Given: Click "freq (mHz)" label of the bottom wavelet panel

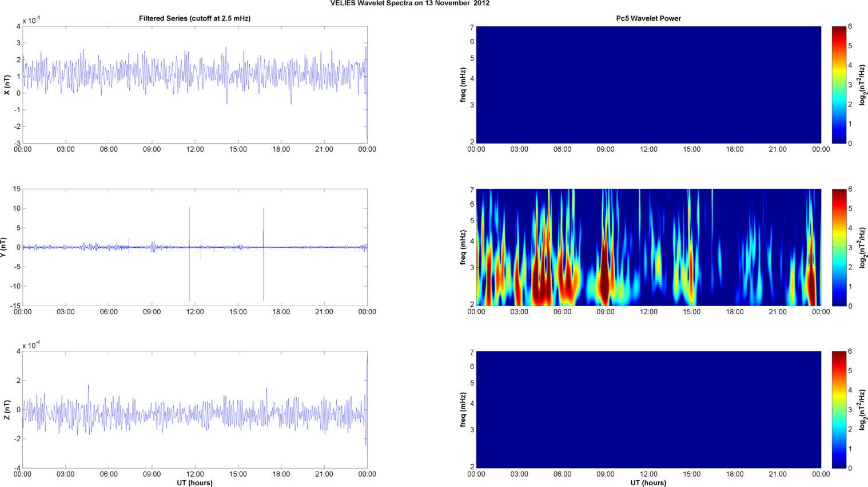Looking at the screenshot, I should [463, 410].
